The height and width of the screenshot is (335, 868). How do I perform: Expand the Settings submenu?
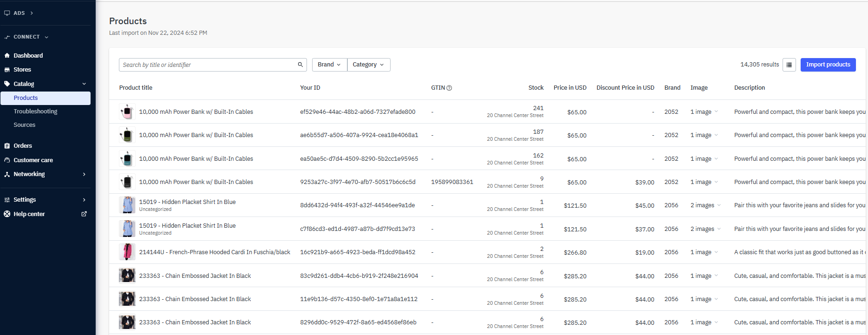[84, 200]
